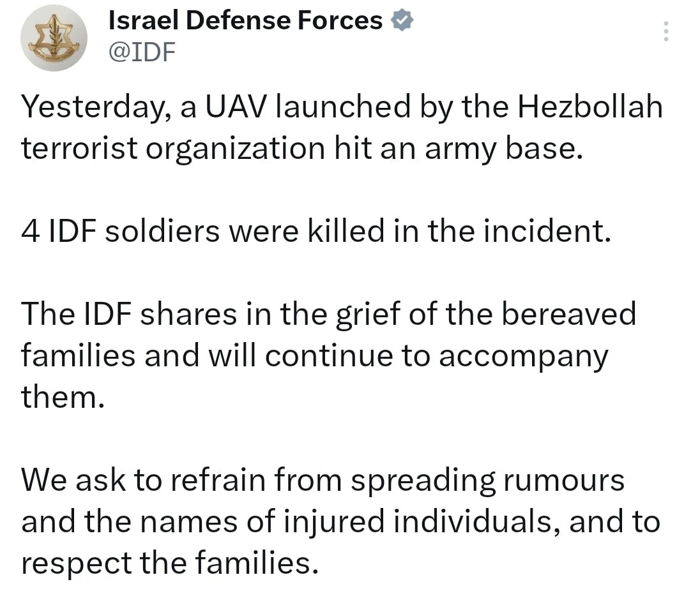This screenshot has height=591, width=700.
Task: Click the closing text "respect the families."
Action: click(x=169, y=564)
